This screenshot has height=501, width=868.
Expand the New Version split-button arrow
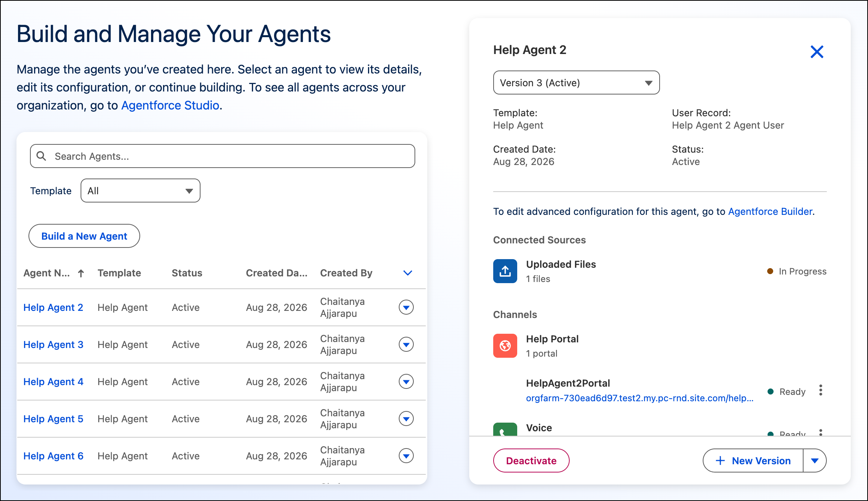coord(815,460)
